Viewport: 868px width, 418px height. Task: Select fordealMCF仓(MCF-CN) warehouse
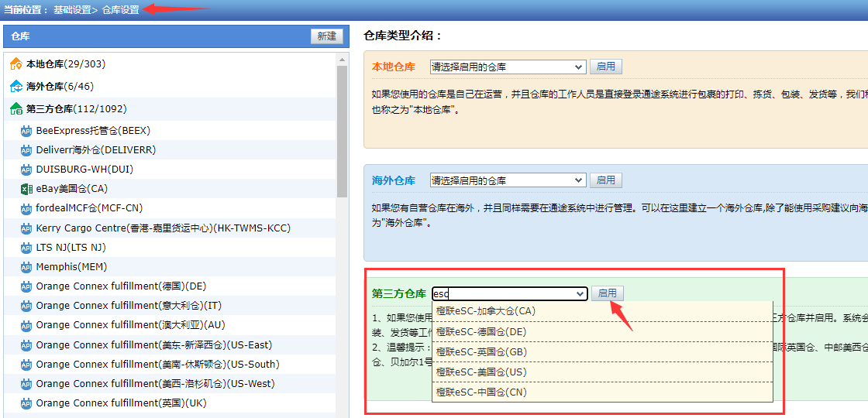coord(90,208)
